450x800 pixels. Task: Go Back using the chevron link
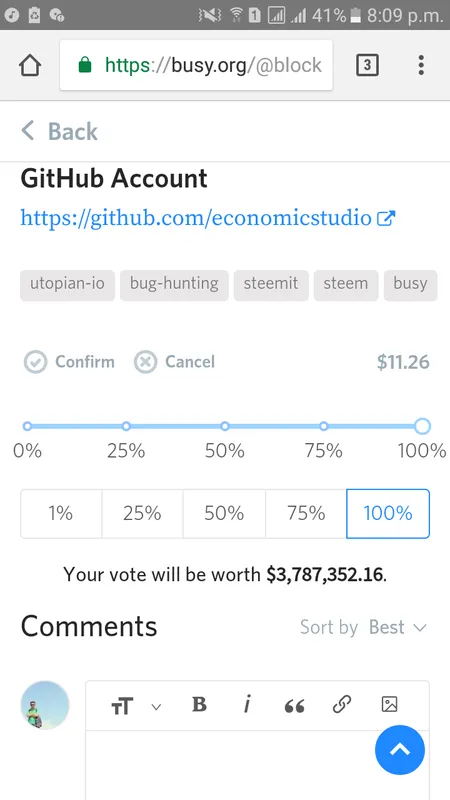click(59, 131)
